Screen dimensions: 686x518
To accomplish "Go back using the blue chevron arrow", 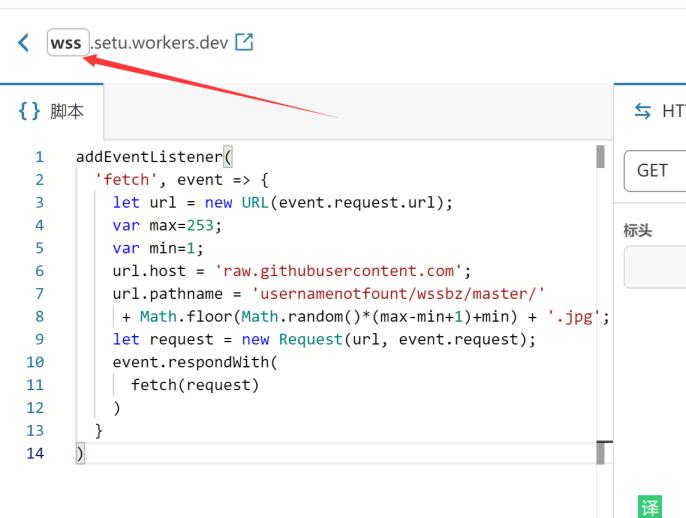I will (24, 42).
